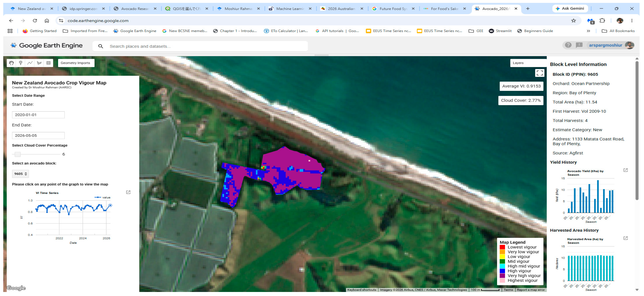Image resolution: width=644 pixels, height=296 pixels.
Task: Close the Avocado_2026 tab
Action: (x=516, y=8)
